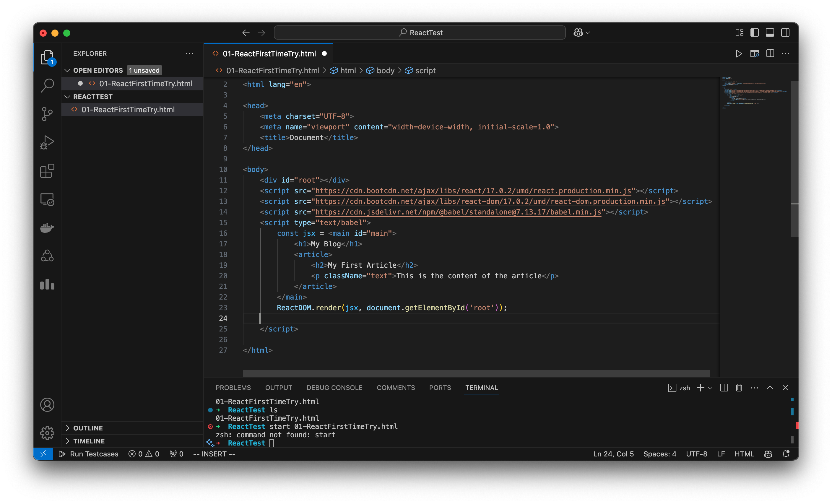Split the terminal pane
Image resolution: width=832 pixels, height=504 pixels.
[724, 388]
